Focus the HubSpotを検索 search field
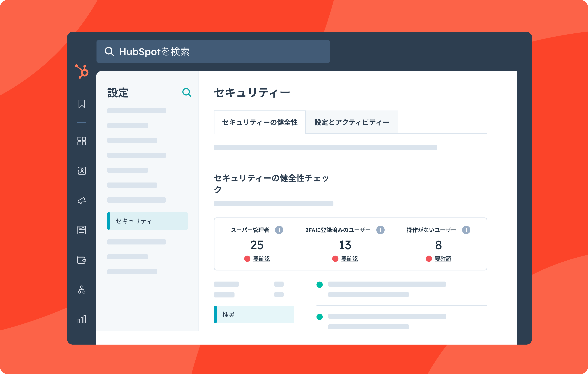Viewport: 588px width, 374px height. [x=213, y=51]
